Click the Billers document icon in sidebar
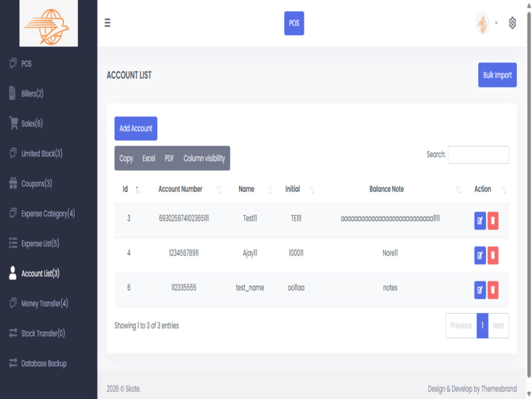 [x=13, y=93]
